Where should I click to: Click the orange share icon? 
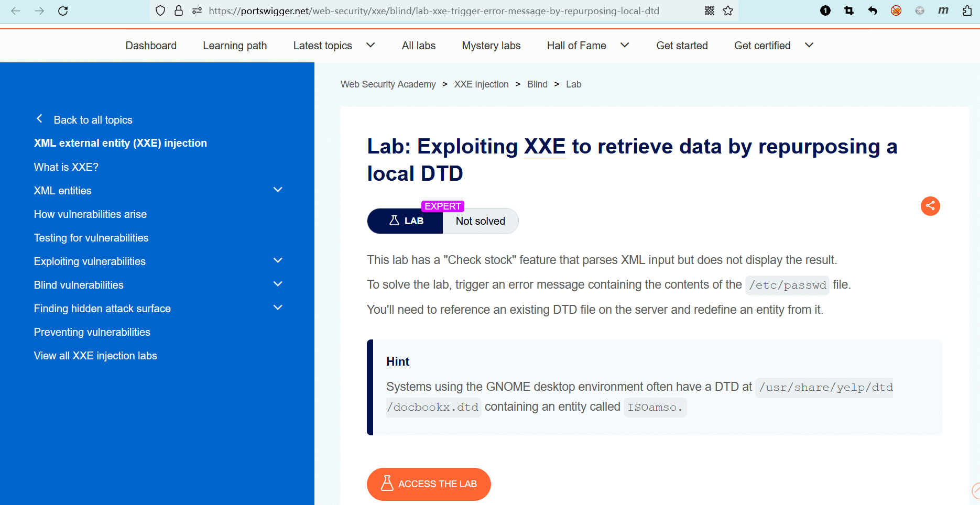click(x=930, y=206)
